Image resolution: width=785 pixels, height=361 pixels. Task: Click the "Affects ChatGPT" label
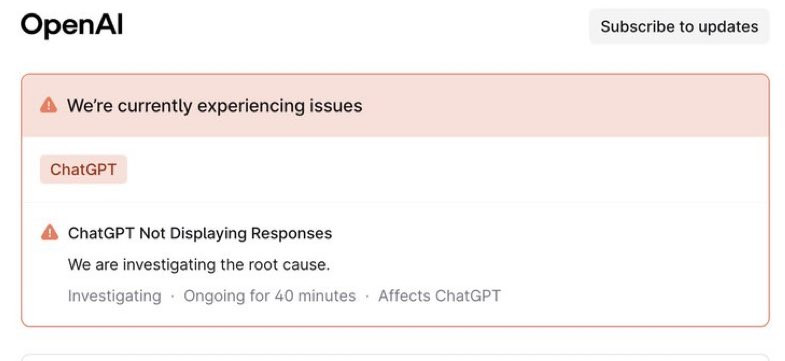440,296
